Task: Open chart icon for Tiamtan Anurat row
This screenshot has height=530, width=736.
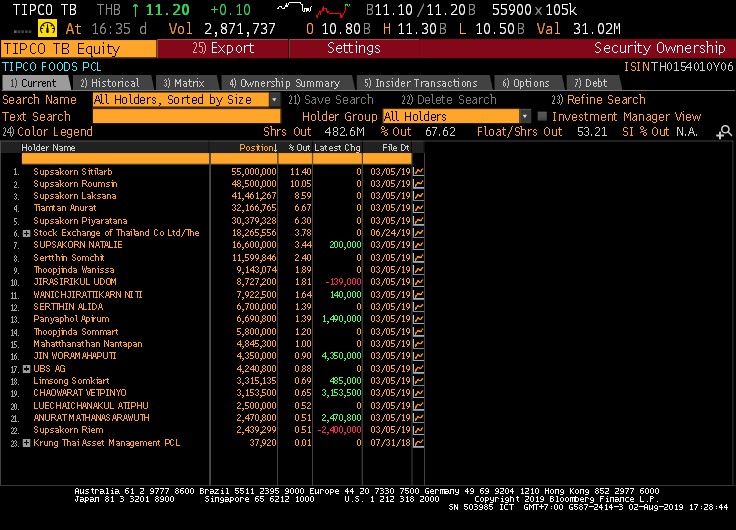Action: pos(419,208)
